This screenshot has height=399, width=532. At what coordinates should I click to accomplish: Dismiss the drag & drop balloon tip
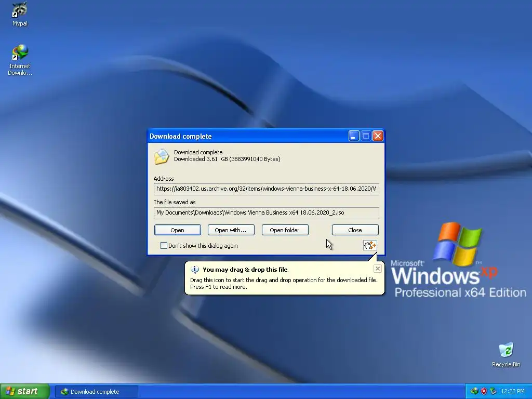377,269
